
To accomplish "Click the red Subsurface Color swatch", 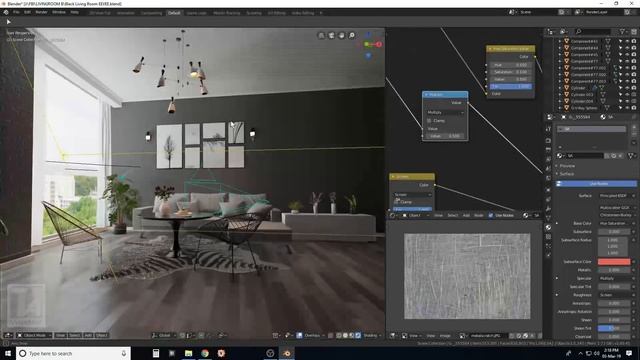I will pyautogui.click(x=614, y=262).
